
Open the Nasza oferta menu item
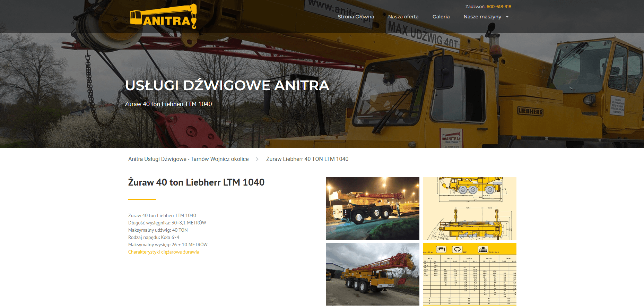click(x=403, y=17)
